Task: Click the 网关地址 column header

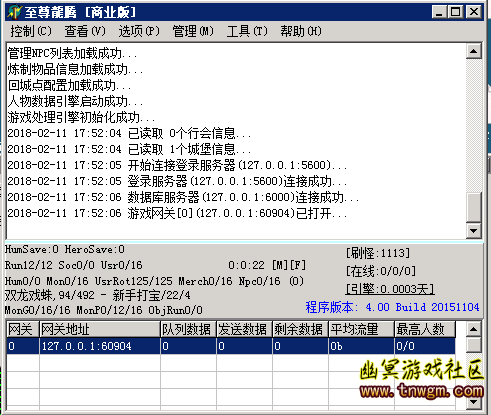Action: (x=100, y=329)
